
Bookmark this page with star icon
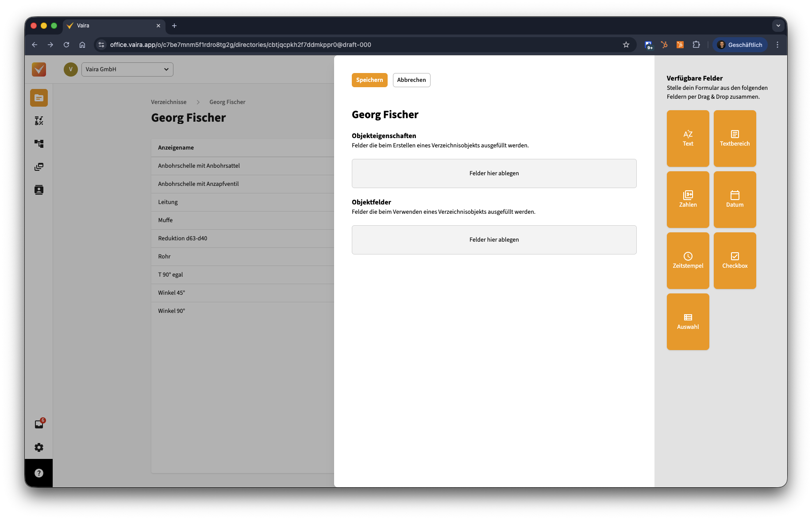626,45
